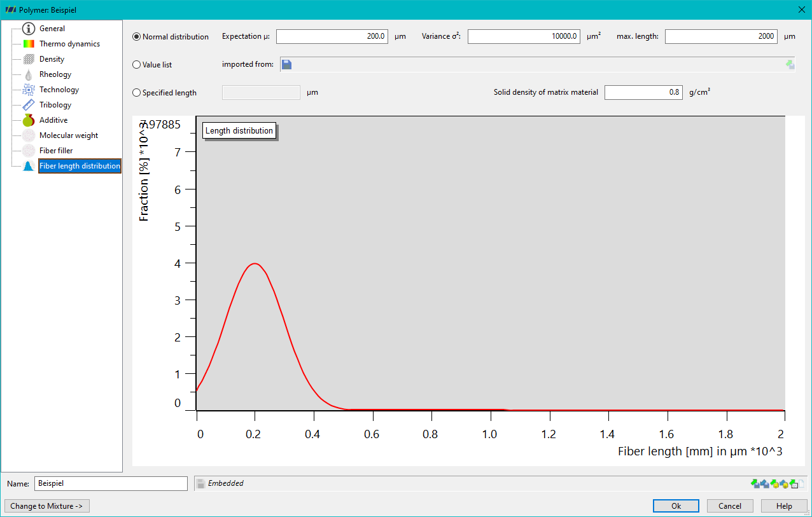This screenshot has height=517, width=812.
Task: Select Fiber filler in the sidebar tree
Action: tap(56, 151)
